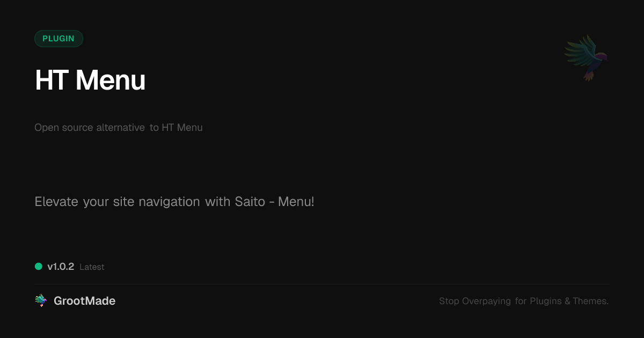The height and width of the screenshot is (338, 644).
Task: Click the word "Plugins" in the footer tagline
Action: pos(546,302)
